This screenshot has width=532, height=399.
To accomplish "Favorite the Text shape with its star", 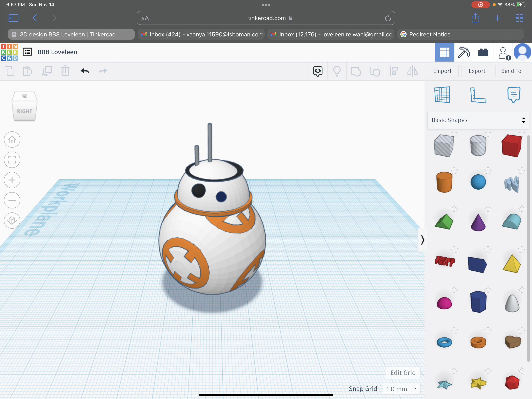I will (454, 249).
